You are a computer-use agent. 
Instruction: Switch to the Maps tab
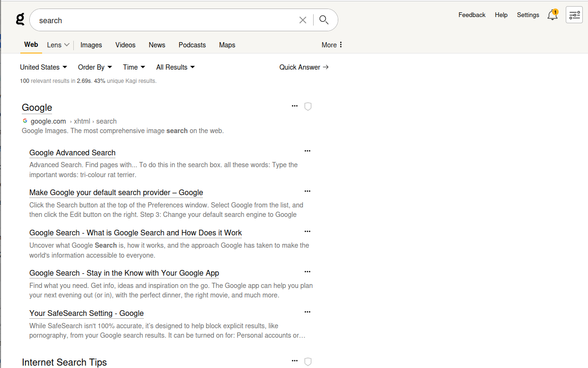click(x=227, y=45)
